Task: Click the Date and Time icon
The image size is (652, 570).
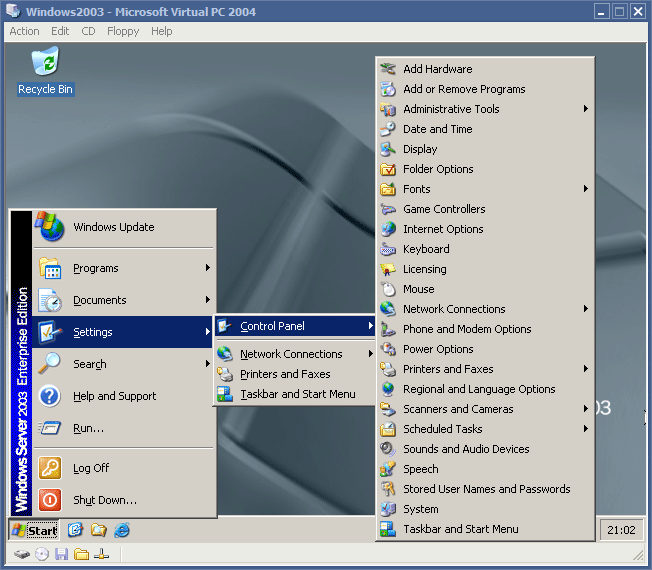Action: 388,129
